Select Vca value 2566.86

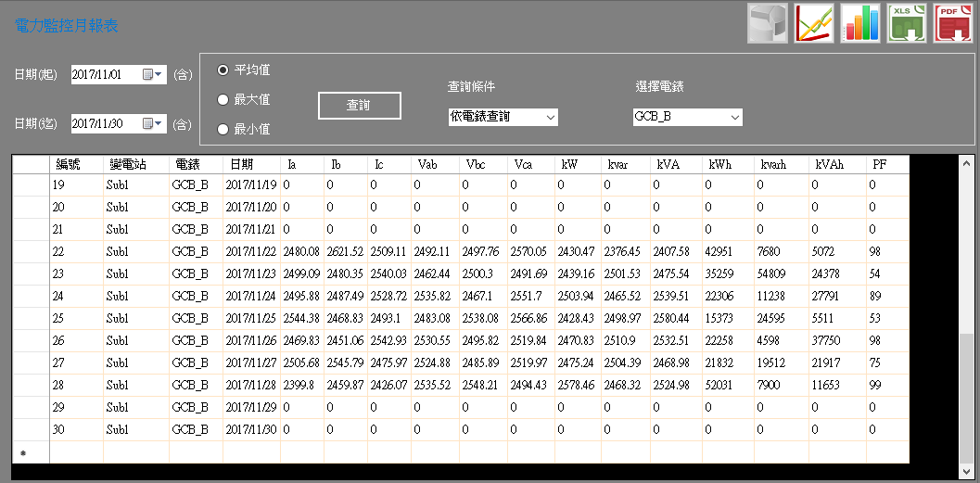(x=530, y=318)
